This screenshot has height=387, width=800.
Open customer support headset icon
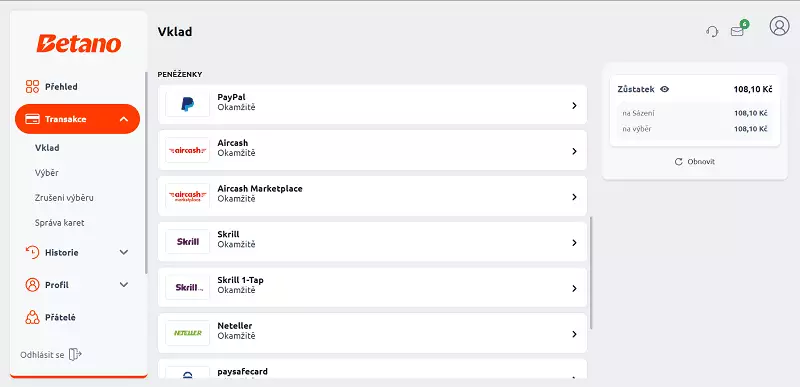tap(712, 32)
